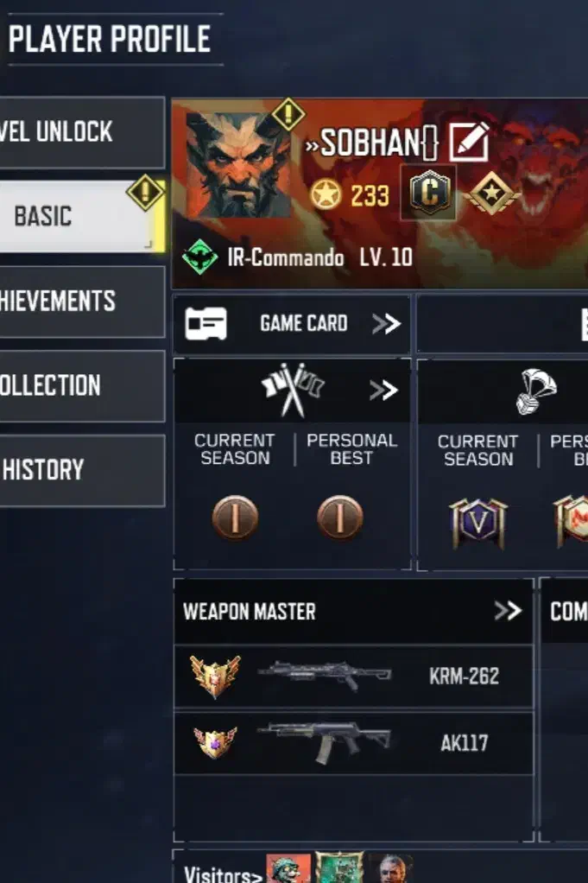Switch to the Basic tab
The image size is (588, 883).
tap(82, 216)
